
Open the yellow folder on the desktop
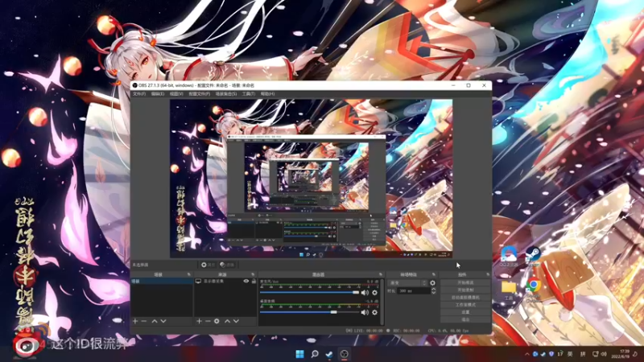[509, 290]
